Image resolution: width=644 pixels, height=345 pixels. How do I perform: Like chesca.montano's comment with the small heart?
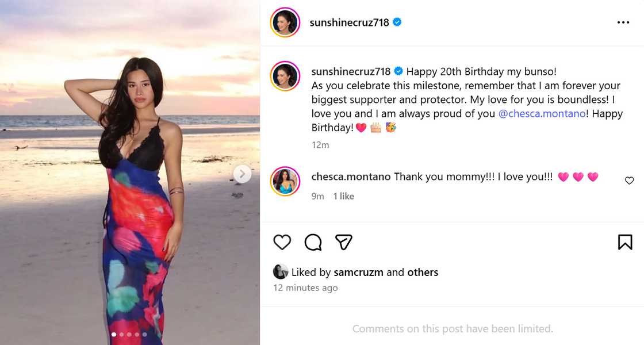pos(629,180)
